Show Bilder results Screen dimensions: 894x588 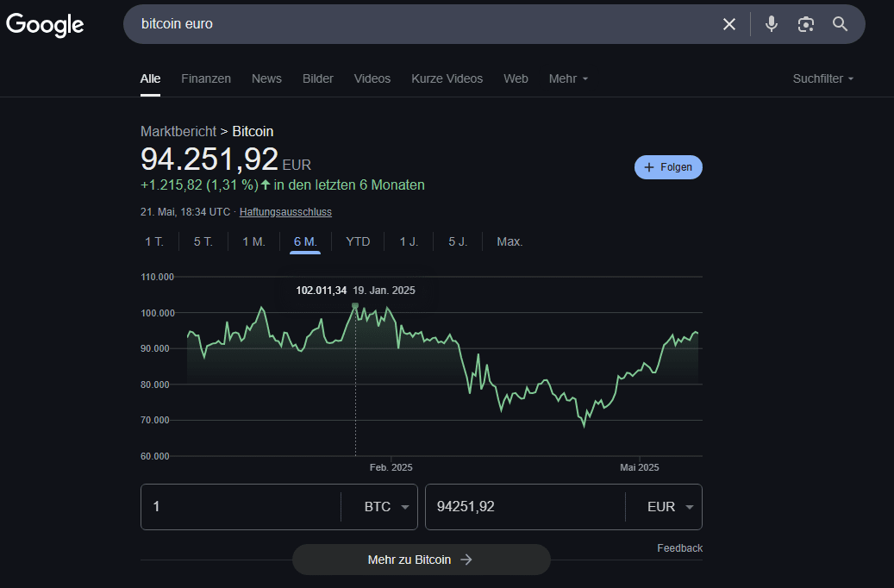tap(317, 78)
